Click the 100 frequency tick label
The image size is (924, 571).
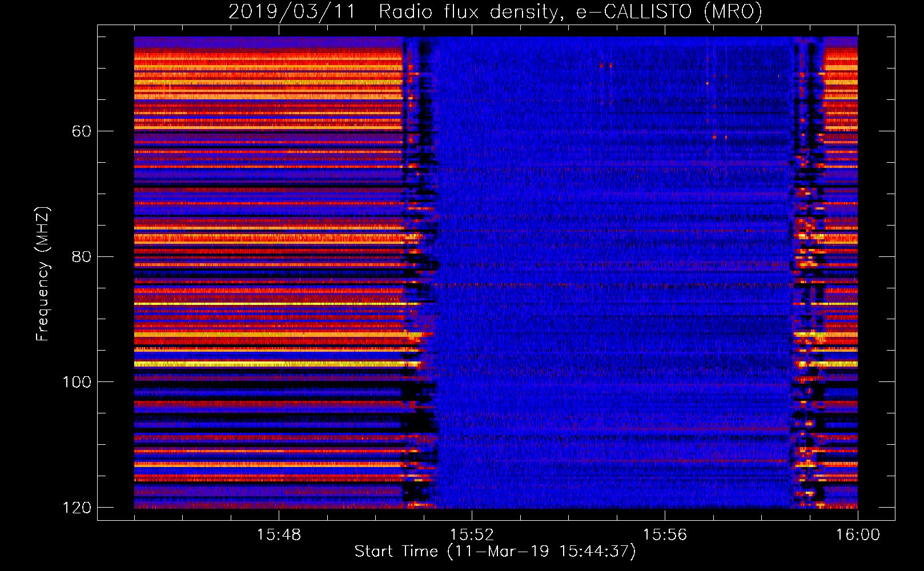77,382
